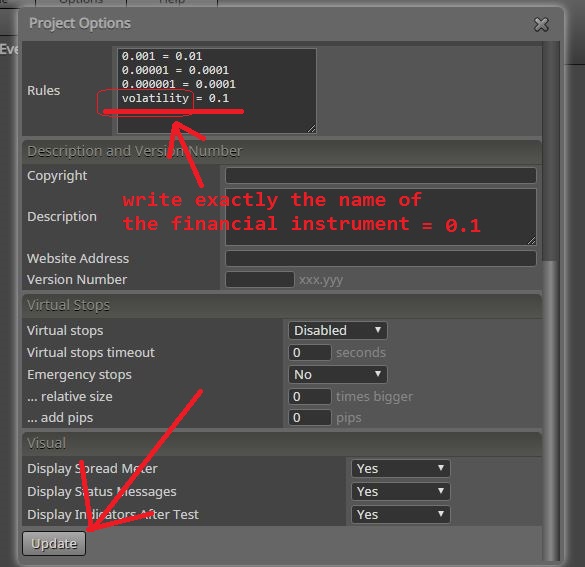This screenshot has height=567, width=585.
Task: Click the relative size times bigger field
Action: 310,396
